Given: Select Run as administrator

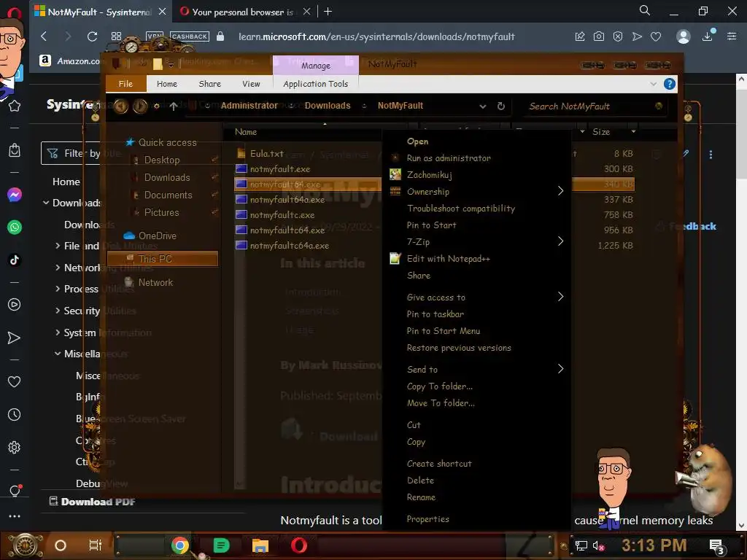Looking at the screenshot, I should [x=449, y=158].
